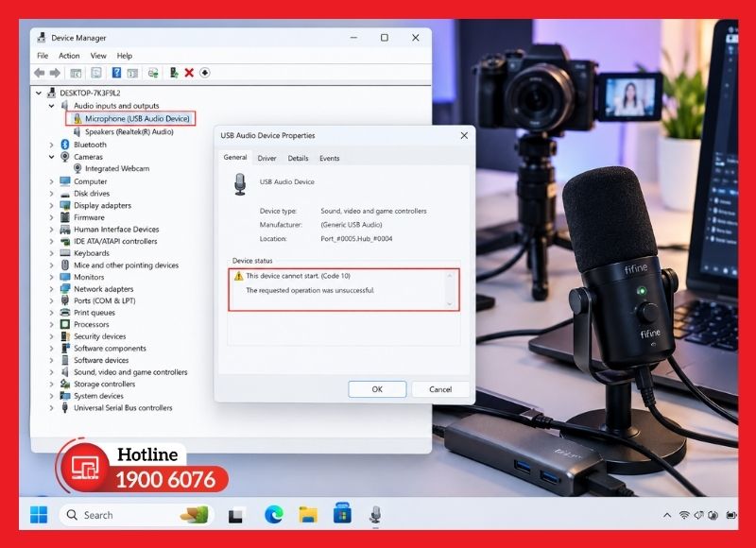The width and height of the screenshot is (756, 548).
Task: Open Properties from the toolbar icon
Action: click(x=96, y=73)
